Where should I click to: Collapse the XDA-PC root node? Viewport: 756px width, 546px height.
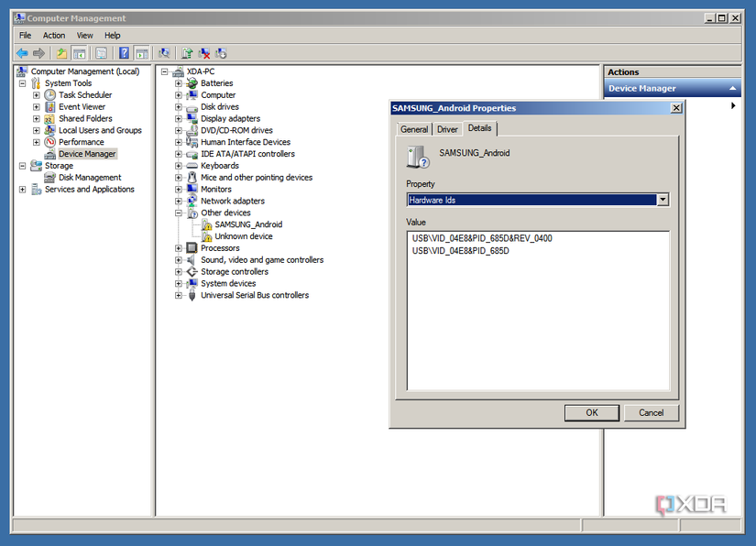coord(164,71)
